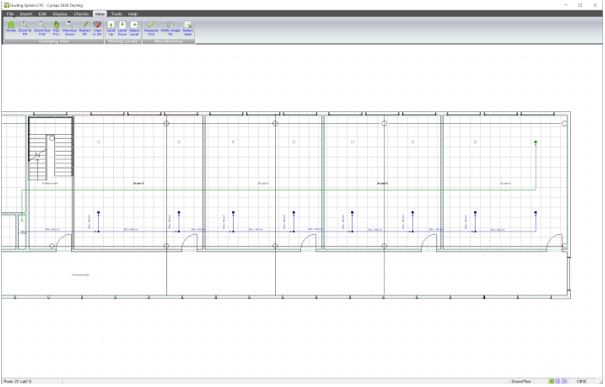Go back to the Previous Zoom
The width and height of the screenshot is (605, 387).
[70, 28]
